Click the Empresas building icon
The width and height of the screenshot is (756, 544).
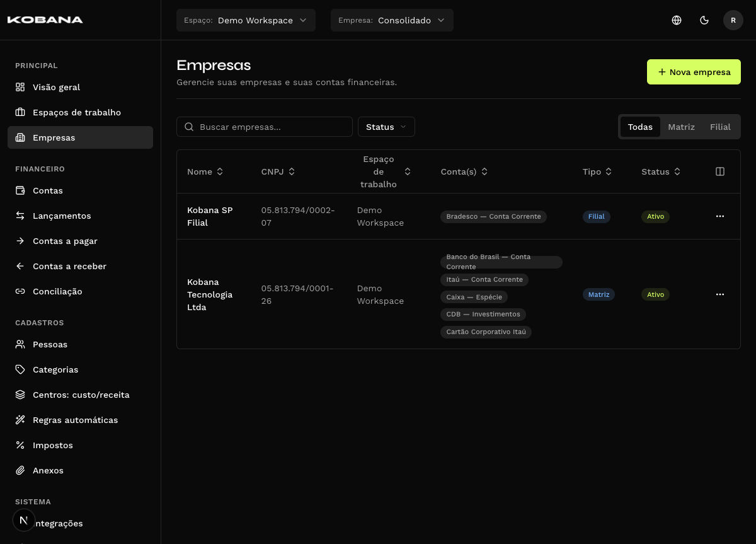click(20, 137)
